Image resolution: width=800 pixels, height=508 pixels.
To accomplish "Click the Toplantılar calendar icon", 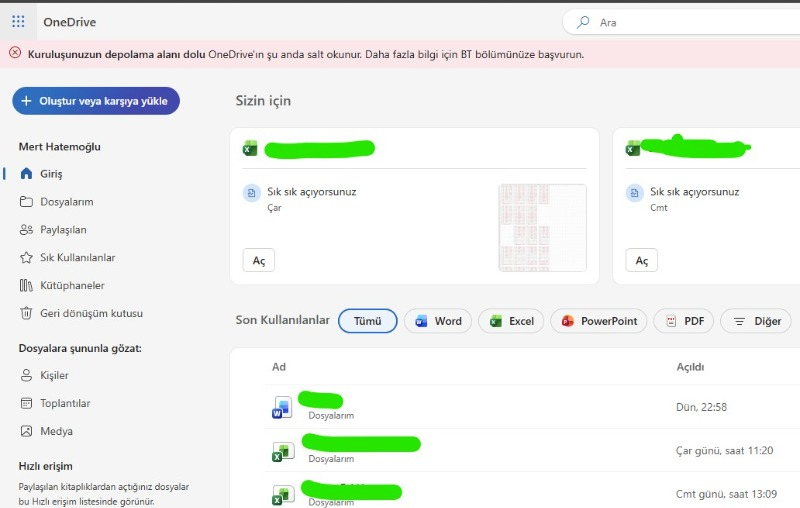I will 26,403.
